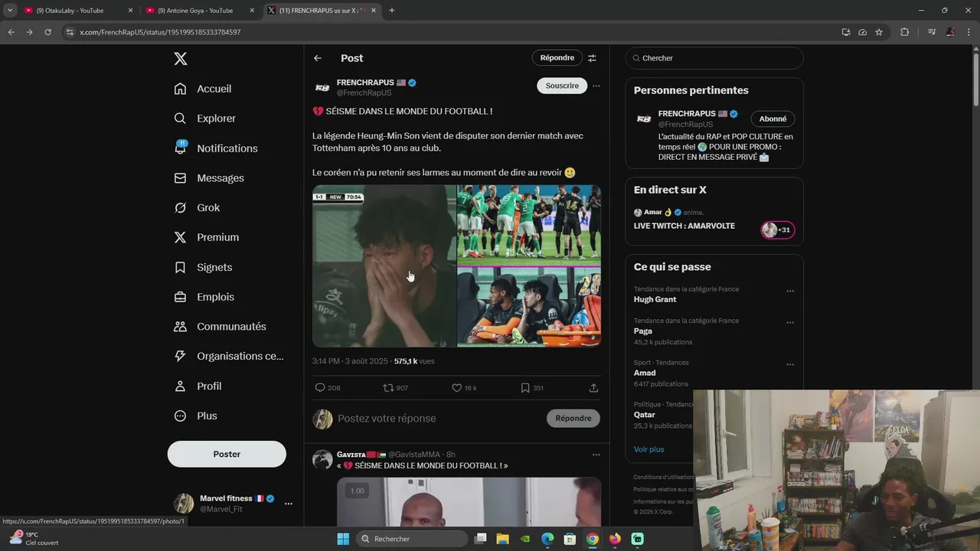
Task: Open reply sorting filter icon
Action: coord(592,58)
